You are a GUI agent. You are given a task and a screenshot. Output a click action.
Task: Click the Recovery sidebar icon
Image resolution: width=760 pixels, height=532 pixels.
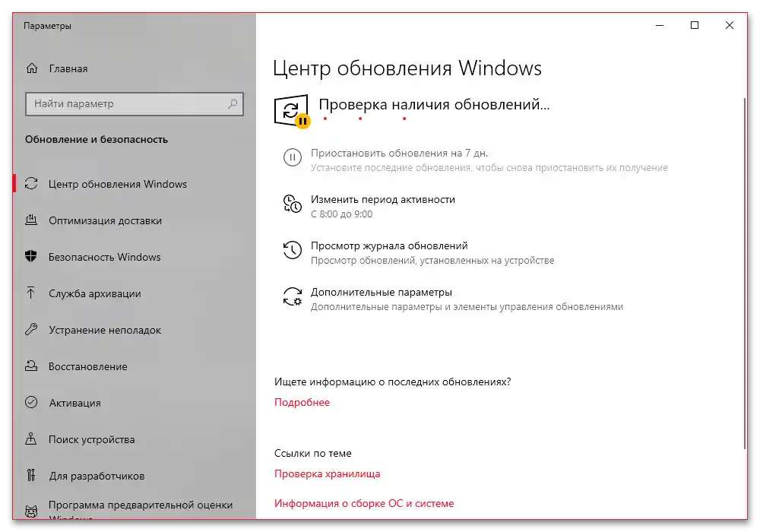point(31,366)
